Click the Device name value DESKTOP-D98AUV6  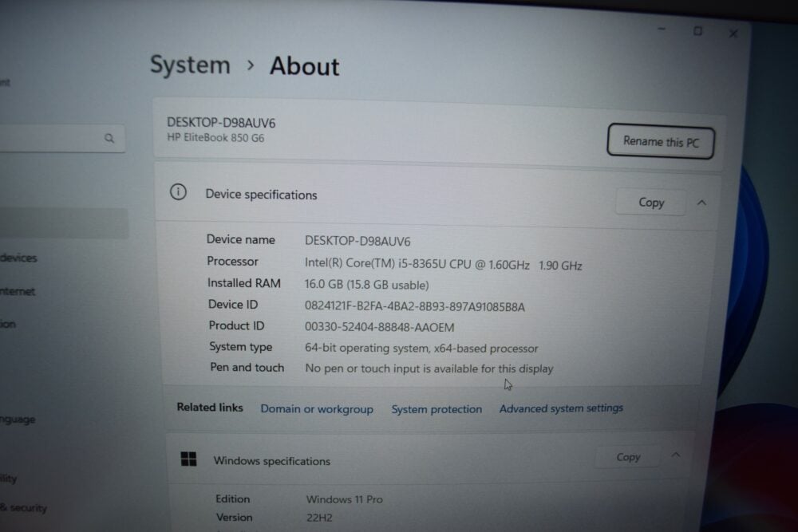click(x=358, y=241)
